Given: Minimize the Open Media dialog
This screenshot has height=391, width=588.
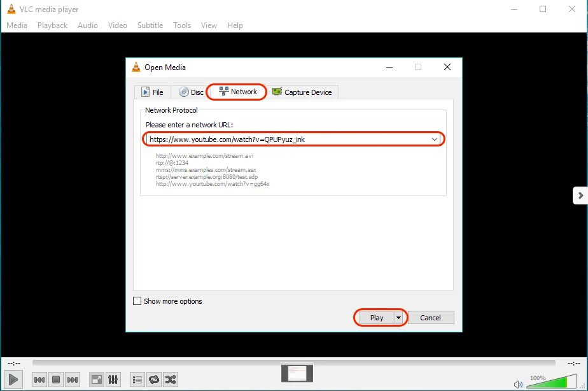Looking at the screenshot, I should pyautogui.click(x=389, y=67).
